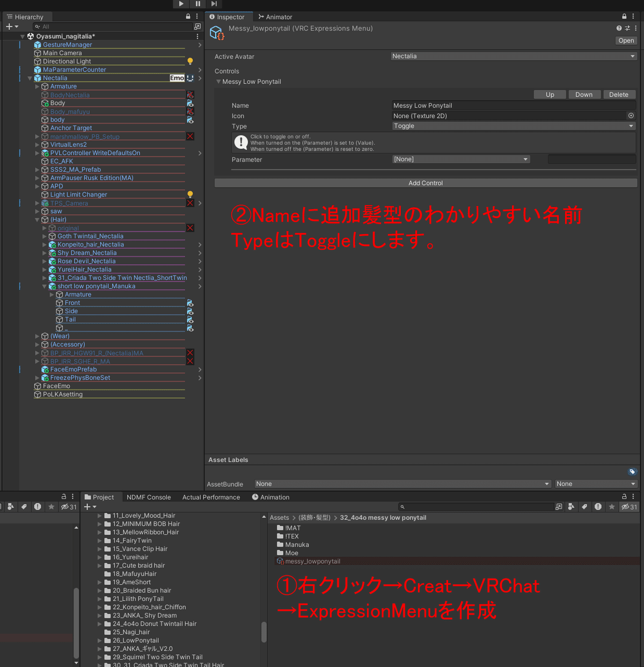Toggle the red X icon on TPS_Camera

tap(190, 203)
